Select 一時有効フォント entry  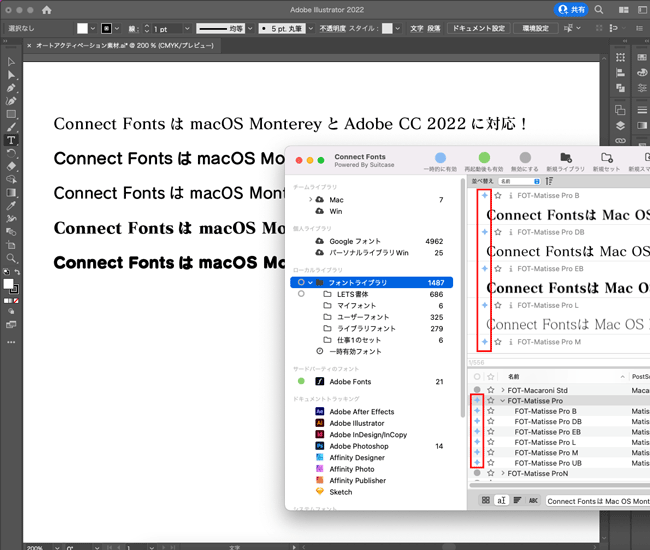(x=355, y=351)
